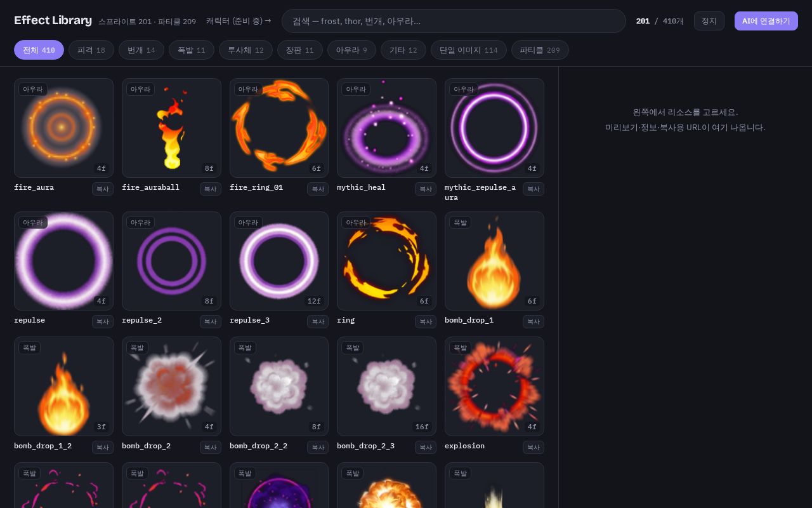Open the bomb_drop_2_2 smoke thumbnail
Viewport: 812px width, 508px height.
[x=279, y=386]
